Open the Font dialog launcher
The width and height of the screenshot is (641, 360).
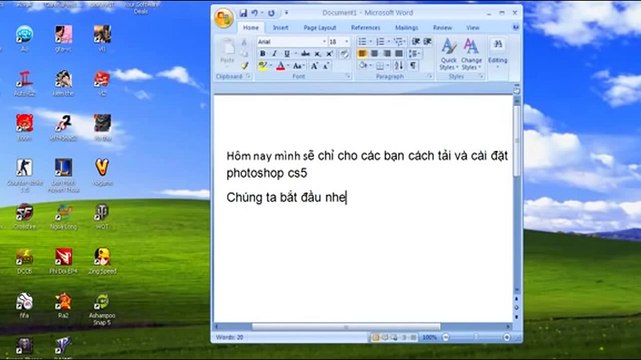point(348,76)
